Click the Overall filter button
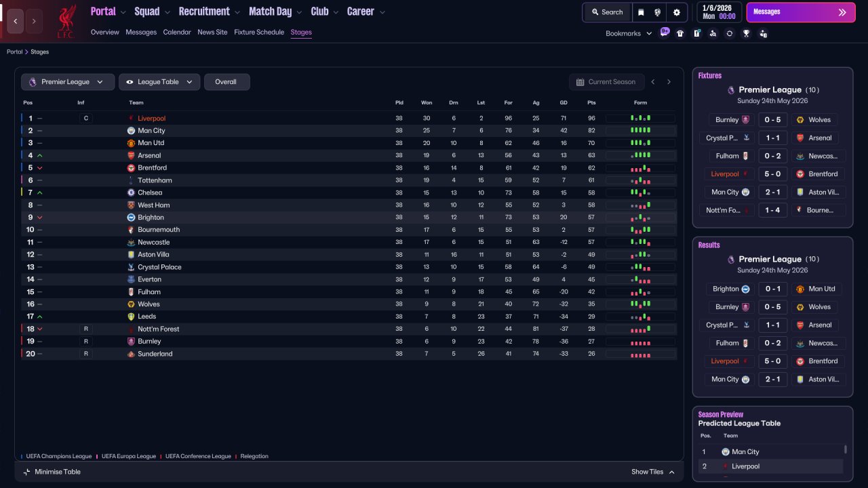The image size is (868, 488). (226, 82)
